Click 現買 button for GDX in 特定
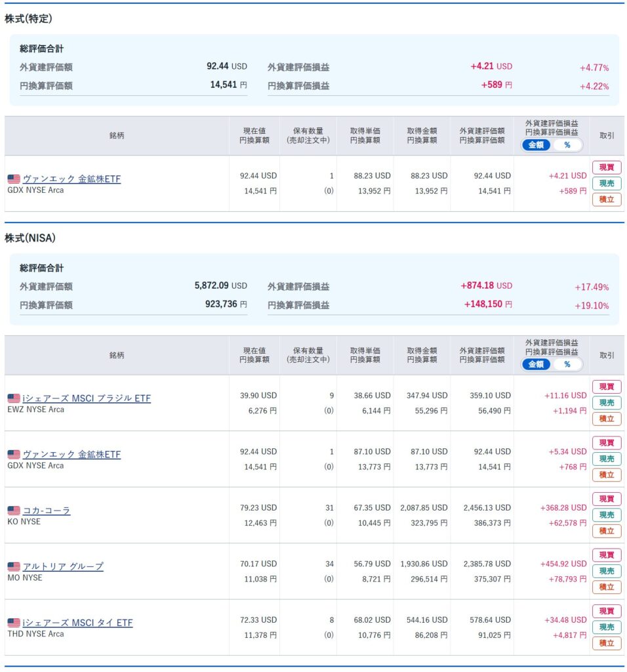Image resolution: width=627 pixels, height=672 pixels. (607, 167)
